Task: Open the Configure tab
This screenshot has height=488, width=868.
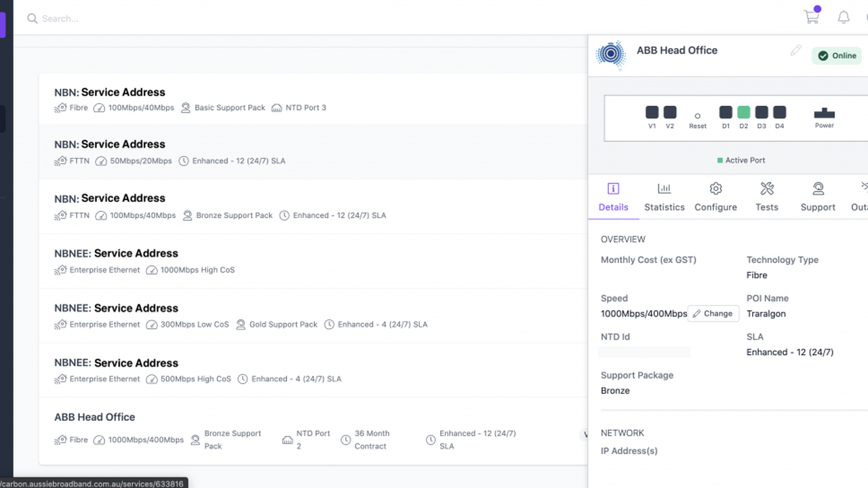Action: 715,197
